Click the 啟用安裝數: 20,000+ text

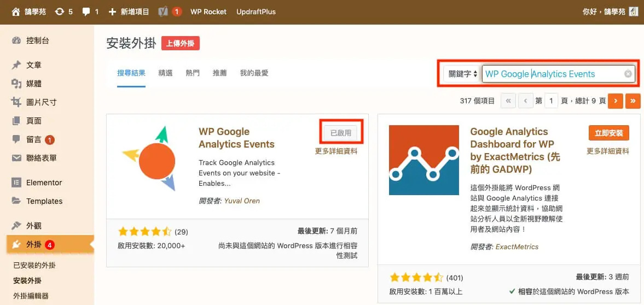[x=152, y=246]
